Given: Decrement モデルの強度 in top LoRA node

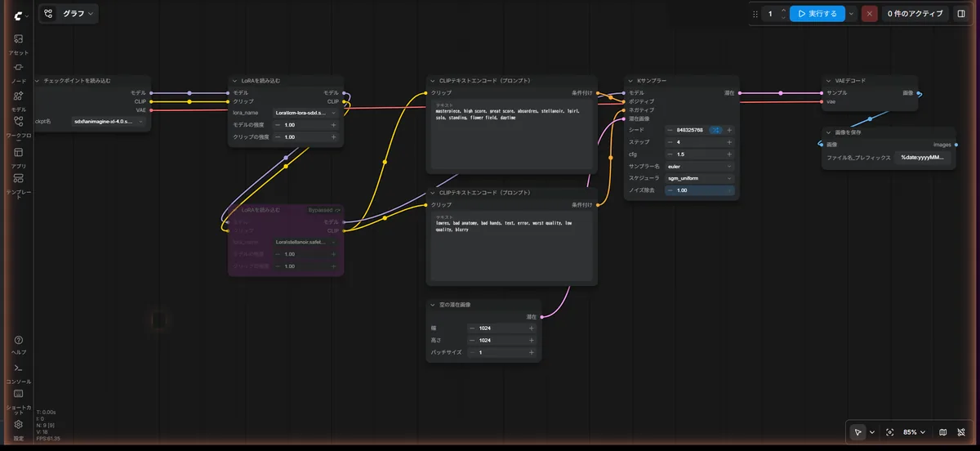Looking at the screenshot, I should coord(278,125).
